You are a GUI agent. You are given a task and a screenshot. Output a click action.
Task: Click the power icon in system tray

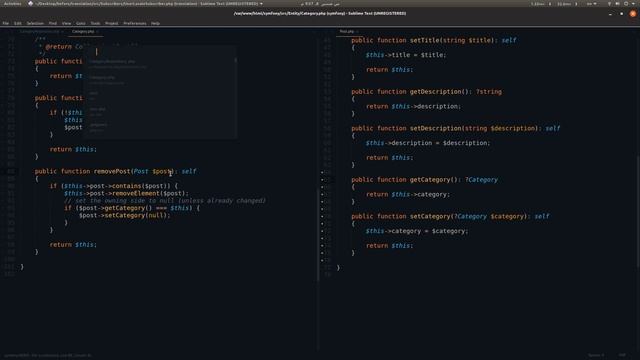click(x=626, y=4)
